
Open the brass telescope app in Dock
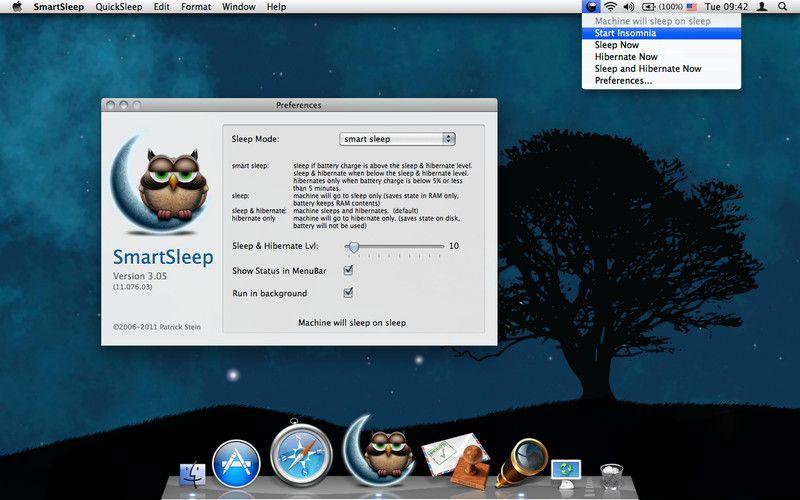click(x=522, y=462)
